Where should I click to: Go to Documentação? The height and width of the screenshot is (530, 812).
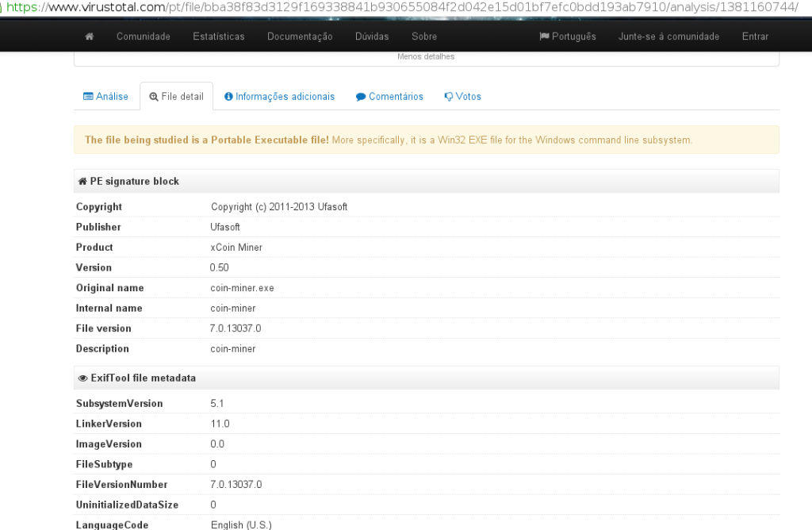(x=300, y=36)
